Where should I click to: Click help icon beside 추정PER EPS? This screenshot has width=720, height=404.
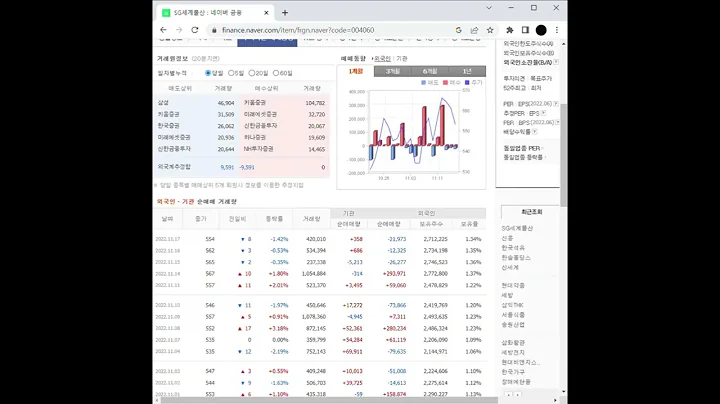544,113
